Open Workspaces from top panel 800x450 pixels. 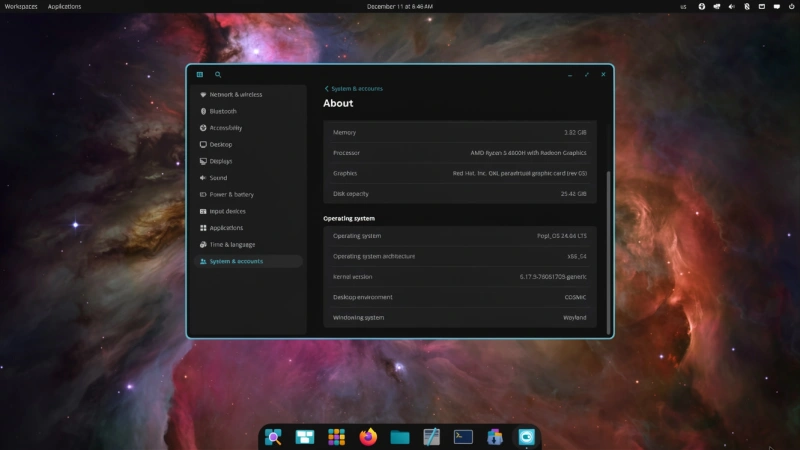tap(21, 6)
